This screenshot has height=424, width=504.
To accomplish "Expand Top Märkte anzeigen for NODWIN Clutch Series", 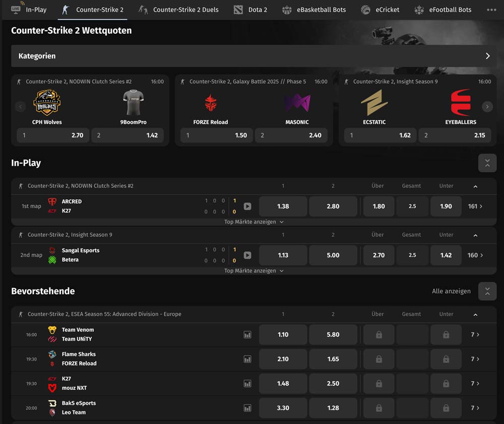I will pyautogui.click(x=254, y=222).
